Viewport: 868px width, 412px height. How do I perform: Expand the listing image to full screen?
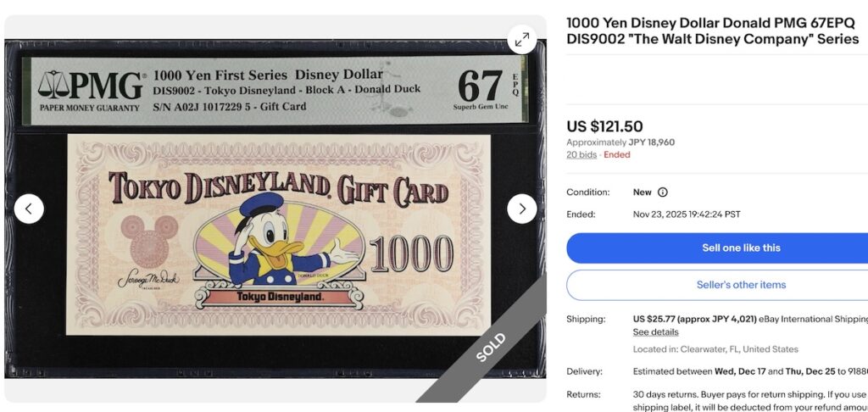521,39
